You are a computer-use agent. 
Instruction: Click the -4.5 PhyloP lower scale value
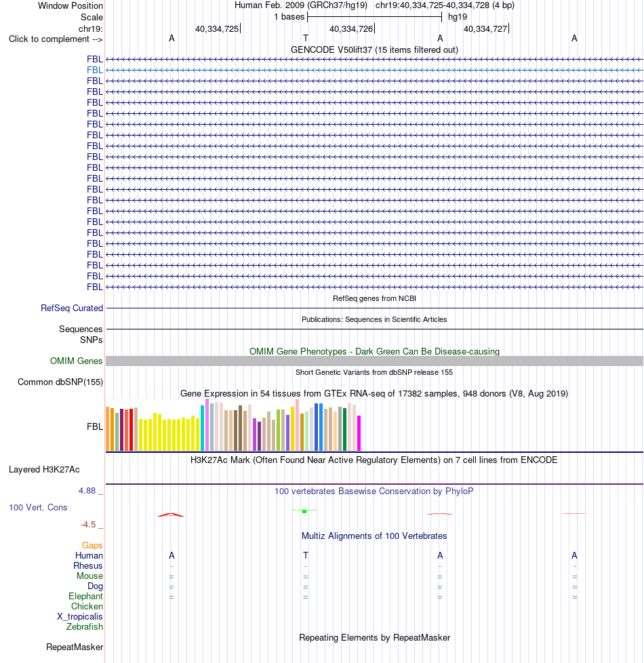click(88, 525)
